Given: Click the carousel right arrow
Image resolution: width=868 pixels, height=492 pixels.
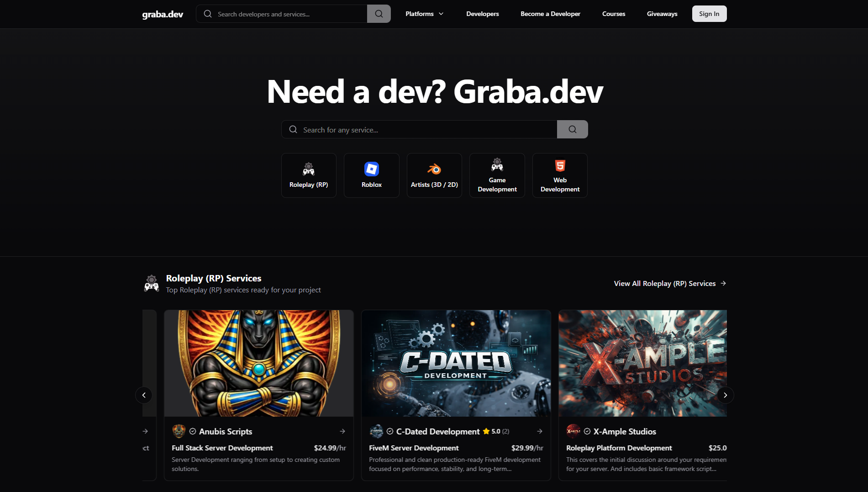Looking at the screenshot, I should point(725,395).
